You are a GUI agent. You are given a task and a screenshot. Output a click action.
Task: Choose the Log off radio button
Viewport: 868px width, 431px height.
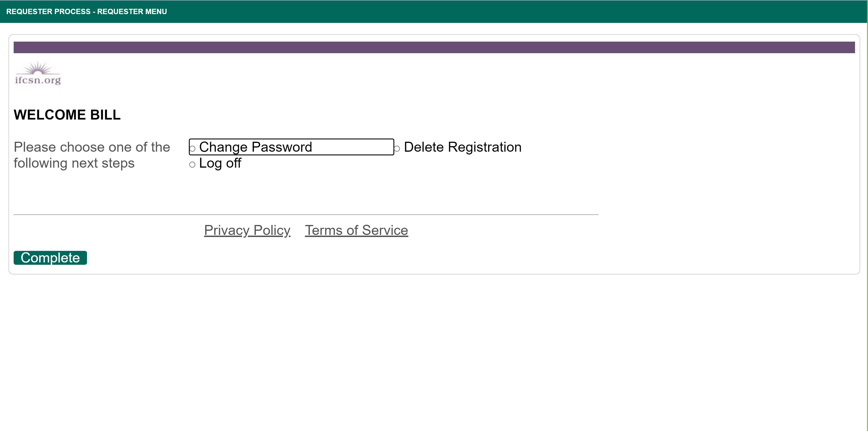(x=192, y=165)
